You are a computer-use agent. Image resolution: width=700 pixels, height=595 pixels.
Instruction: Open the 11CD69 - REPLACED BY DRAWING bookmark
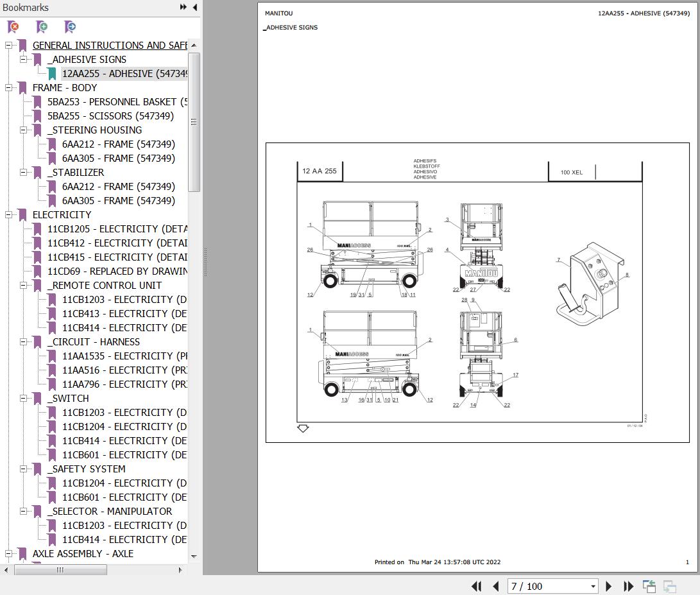[117, 272]
